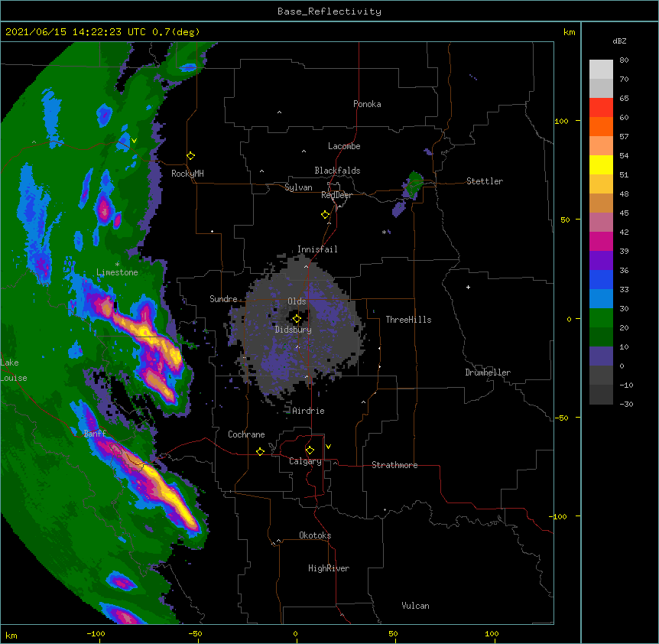Select the violet 36-39 dBZ legend swatch
The width and height of the screenshot is (659, 644).
(601, 261)
